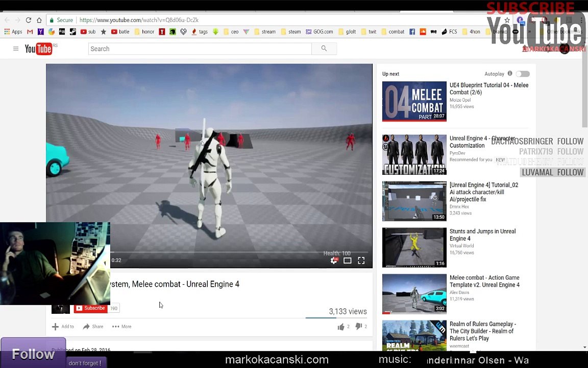Viewport: 588px width, 368px height.
Task: Click the magnifier search button
Action: tap(324, 49)
